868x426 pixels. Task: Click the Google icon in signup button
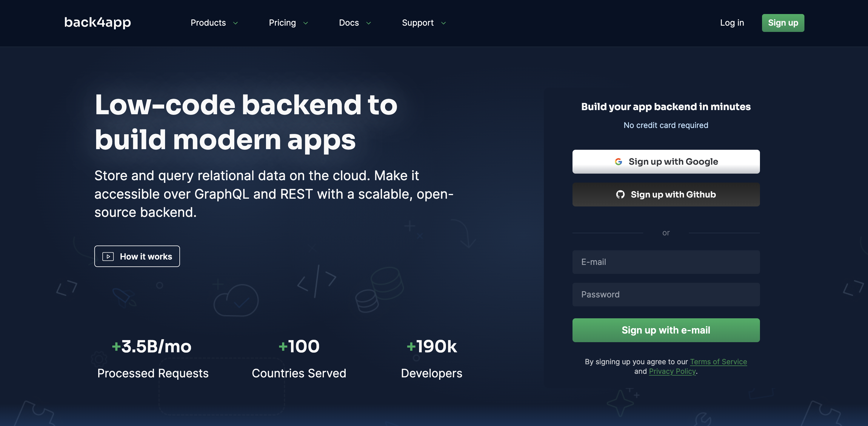click(x=618, y=162)
